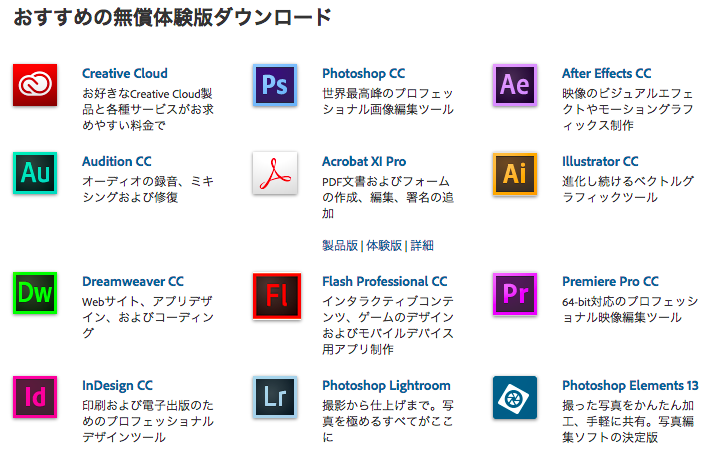Click the 詳細 link under Acrobat
The width and height of the screenshot is (706, 456).
(x=422, y=245)
